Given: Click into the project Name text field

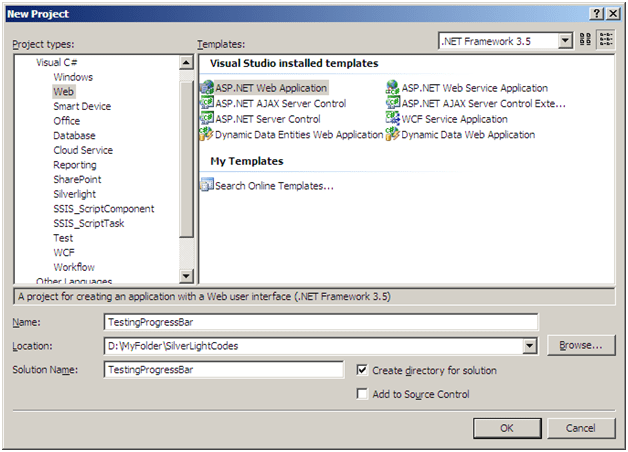Looking at the screenshot, I should [x=320, y=322].
